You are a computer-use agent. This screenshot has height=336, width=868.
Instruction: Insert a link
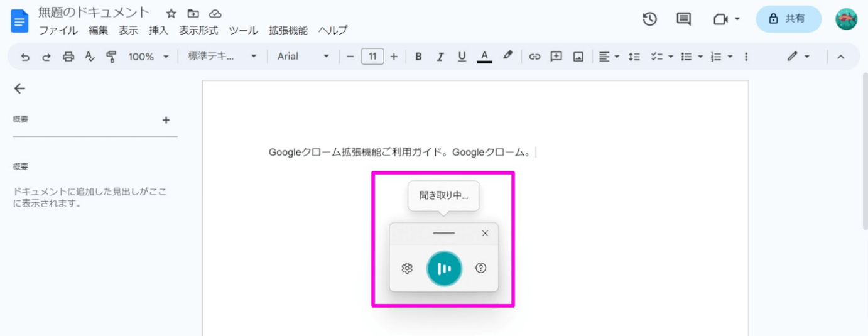(534, 57)
